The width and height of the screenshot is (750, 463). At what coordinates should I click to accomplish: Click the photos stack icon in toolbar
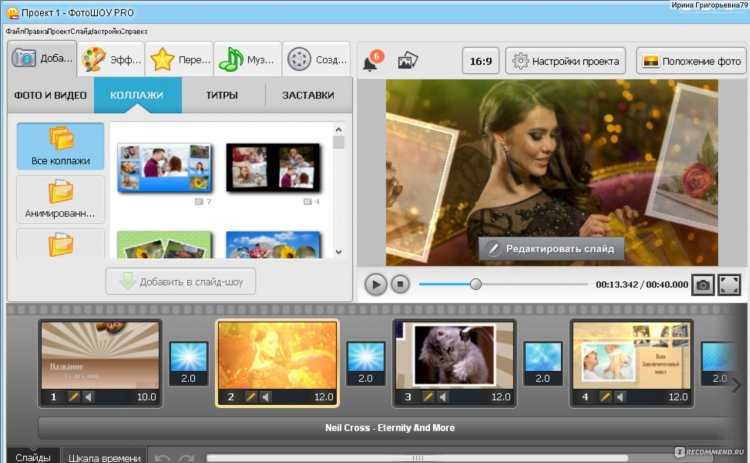tap(407, 61)
